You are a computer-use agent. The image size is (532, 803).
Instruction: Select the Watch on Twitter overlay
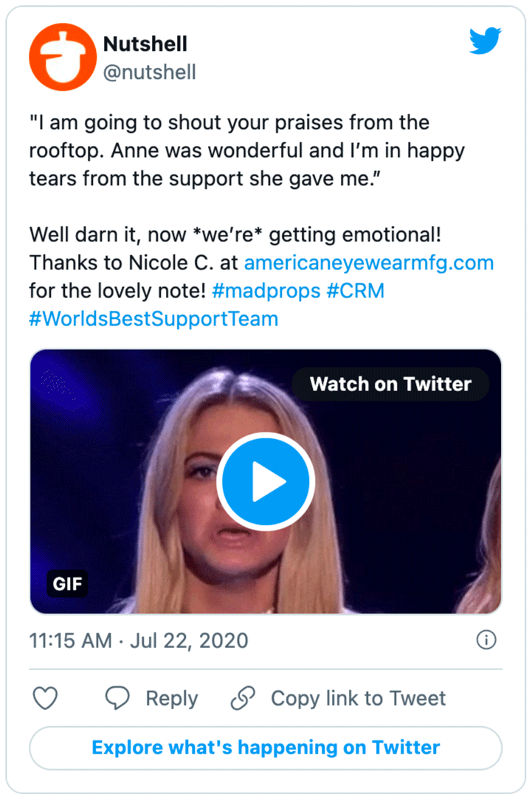click(390, 384)
